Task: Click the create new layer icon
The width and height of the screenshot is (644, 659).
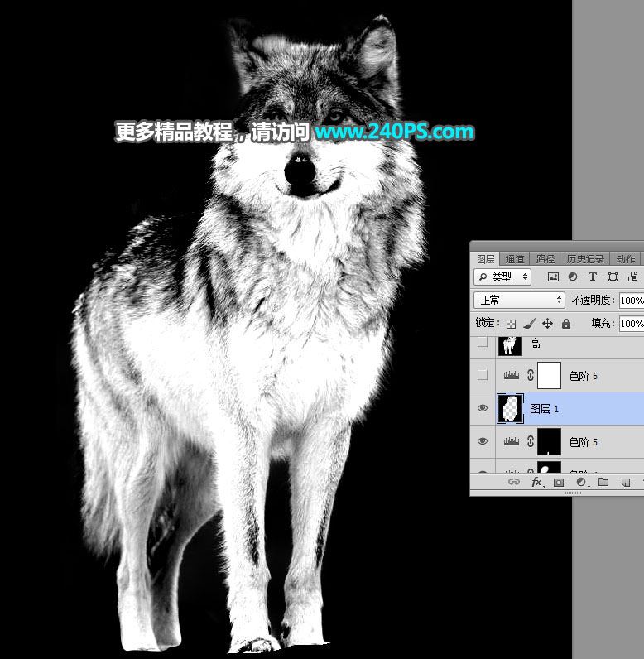Action: (626, 483)
